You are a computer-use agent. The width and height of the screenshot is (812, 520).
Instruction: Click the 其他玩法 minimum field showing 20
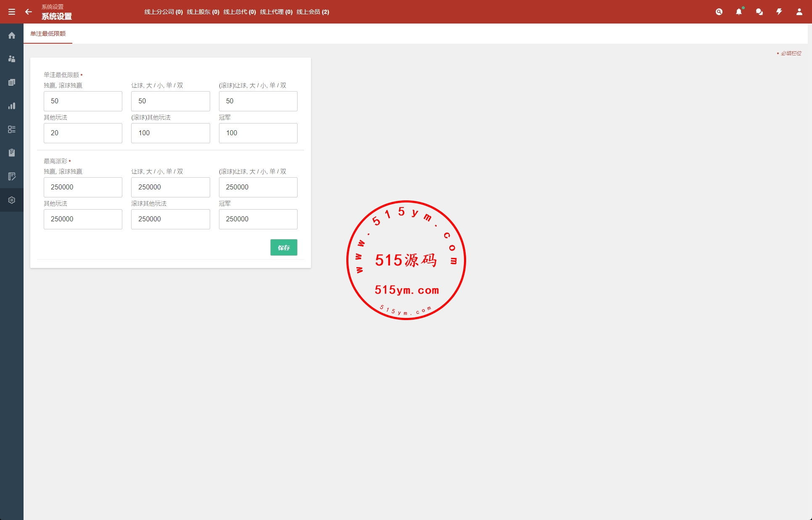pyautogui.click(x=83, y=133)
